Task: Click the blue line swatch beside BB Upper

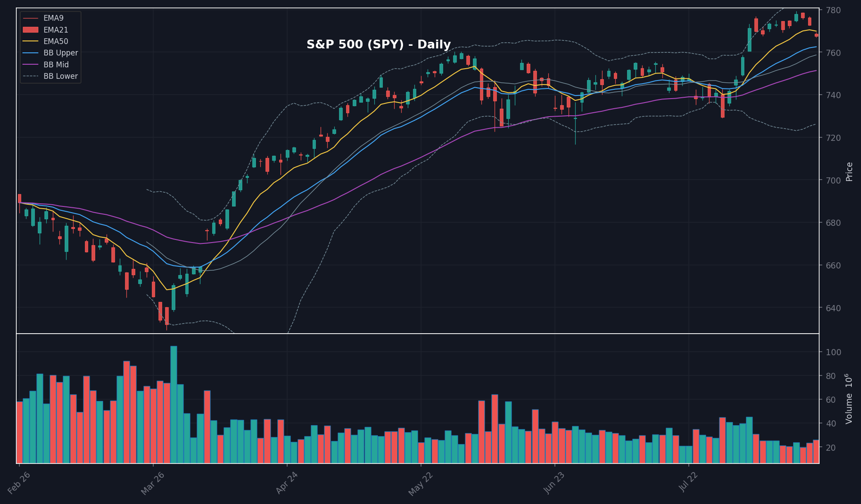Action: 30,53
